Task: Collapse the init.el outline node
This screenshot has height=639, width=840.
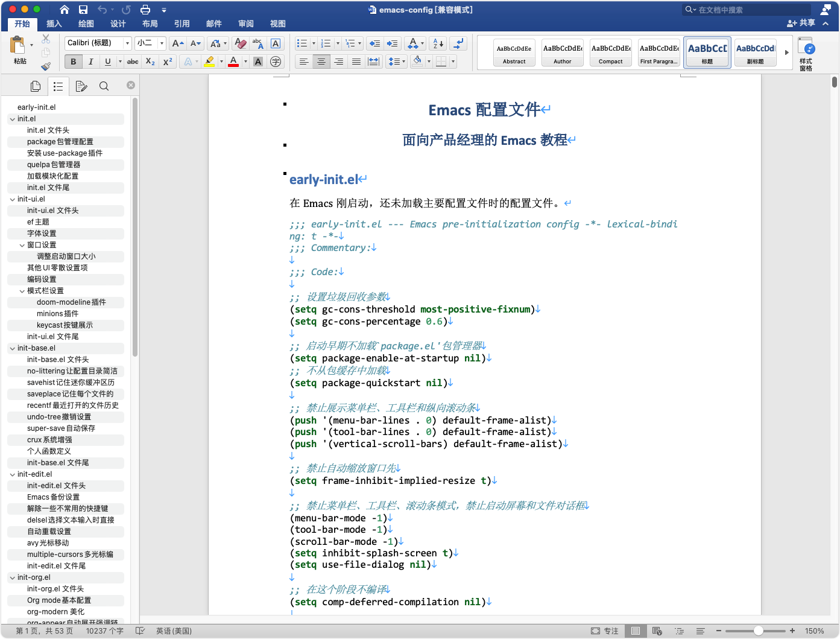Action: point(13,119)
